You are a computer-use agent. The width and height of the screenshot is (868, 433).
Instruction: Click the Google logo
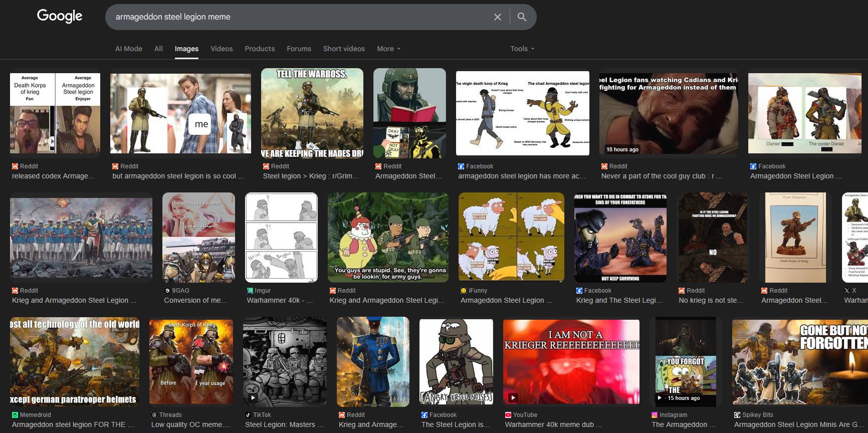pyautogui.click(x=60, y=16)
